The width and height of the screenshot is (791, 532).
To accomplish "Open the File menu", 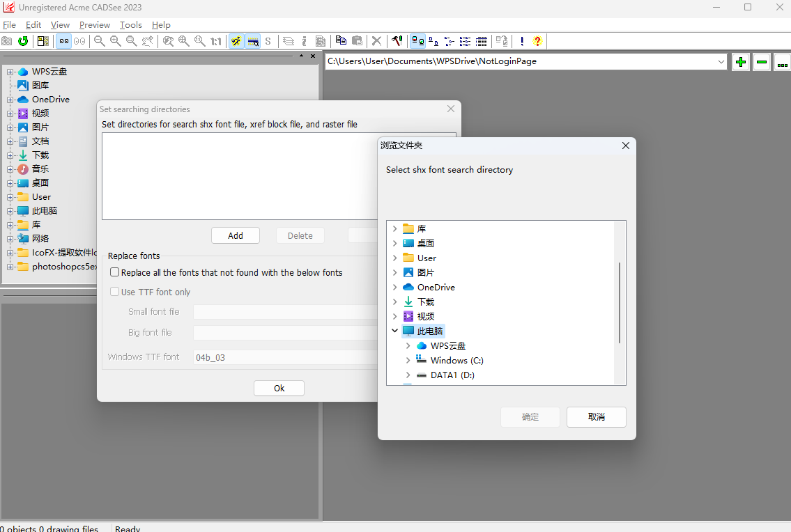I will (x=9, y=24).
